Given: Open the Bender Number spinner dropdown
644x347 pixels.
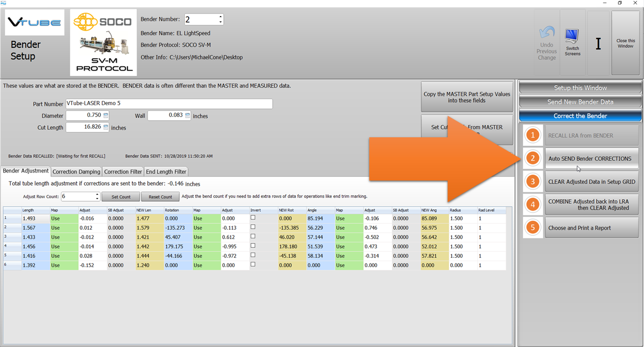Looking at the screenshot, I should [220, 20].
